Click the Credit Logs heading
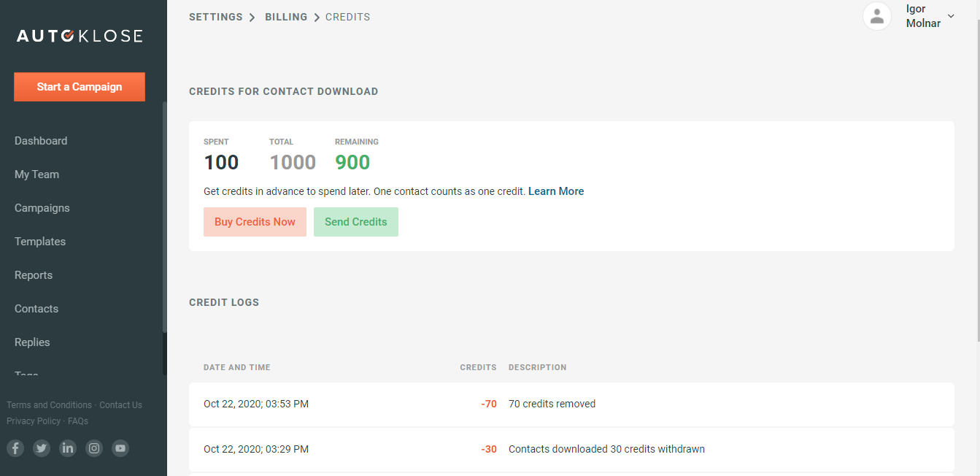Screen dimensions: 980x476 point(224,302)
